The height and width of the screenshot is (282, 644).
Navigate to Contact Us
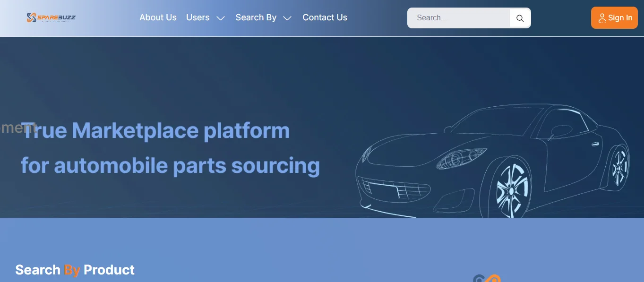[325, 17]
